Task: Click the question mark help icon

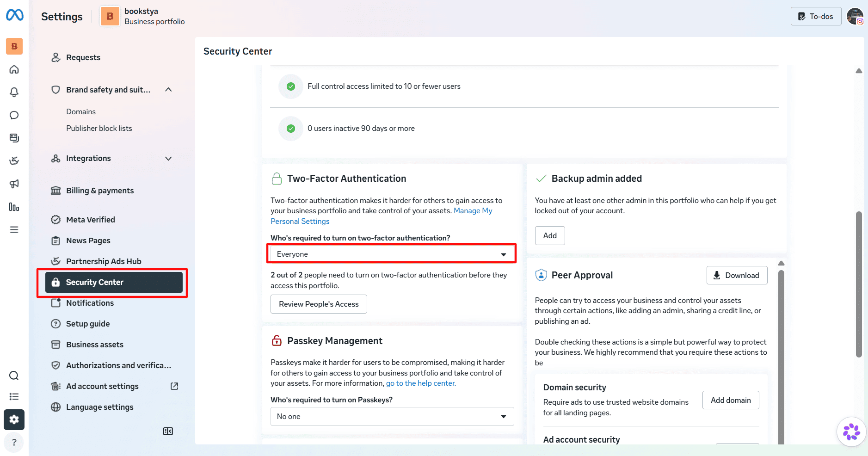Action: tap(14, 442)
